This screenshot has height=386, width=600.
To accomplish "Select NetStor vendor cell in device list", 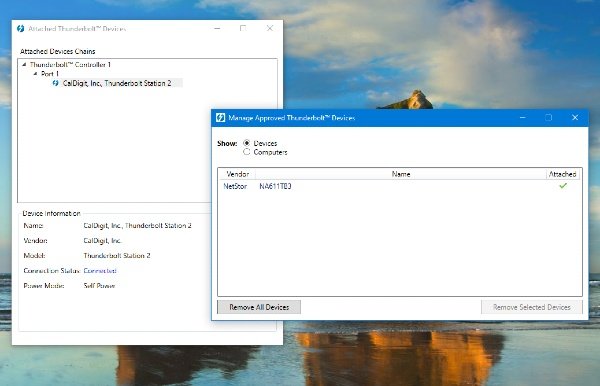I will pos(235,186).
